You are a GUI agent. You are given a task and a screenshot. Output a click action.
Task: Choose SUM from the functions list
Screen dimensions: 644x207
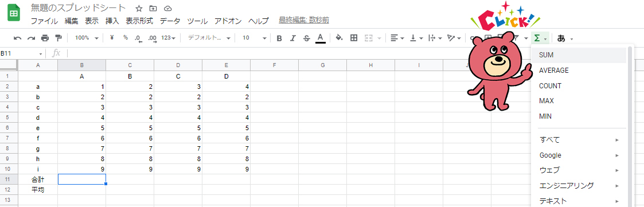579,55
